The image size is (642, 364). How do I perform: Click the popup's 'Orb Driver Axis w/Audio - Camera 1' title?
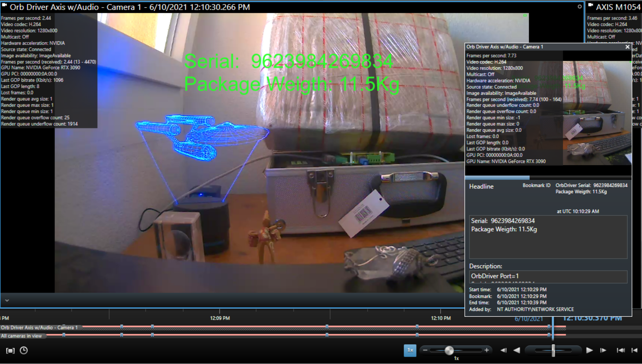click(504, 47)
